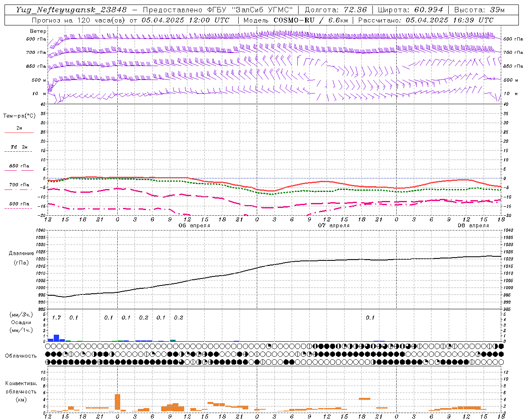This screenshot has width=525, height=420.
Task: Click the Конвективн. convective cloud label
Action: (21, 383)
